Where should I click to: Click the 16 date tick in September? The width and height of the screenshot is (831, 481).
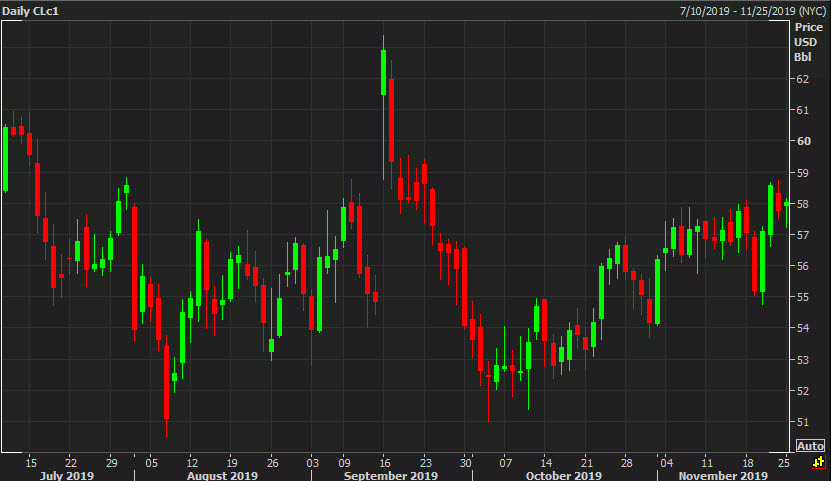(384, 462)
